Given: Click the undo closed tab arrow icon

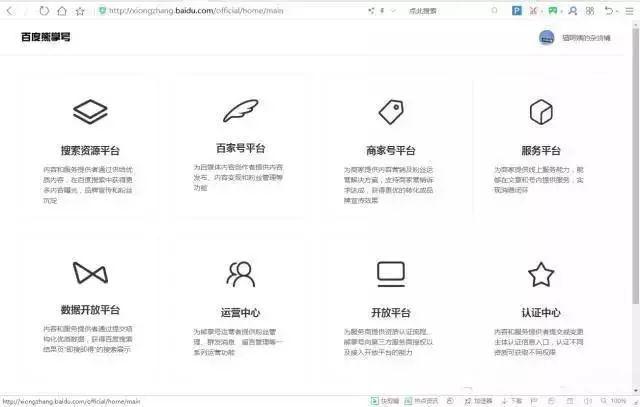Looking at the screenshot, I should tap(609, 11).
